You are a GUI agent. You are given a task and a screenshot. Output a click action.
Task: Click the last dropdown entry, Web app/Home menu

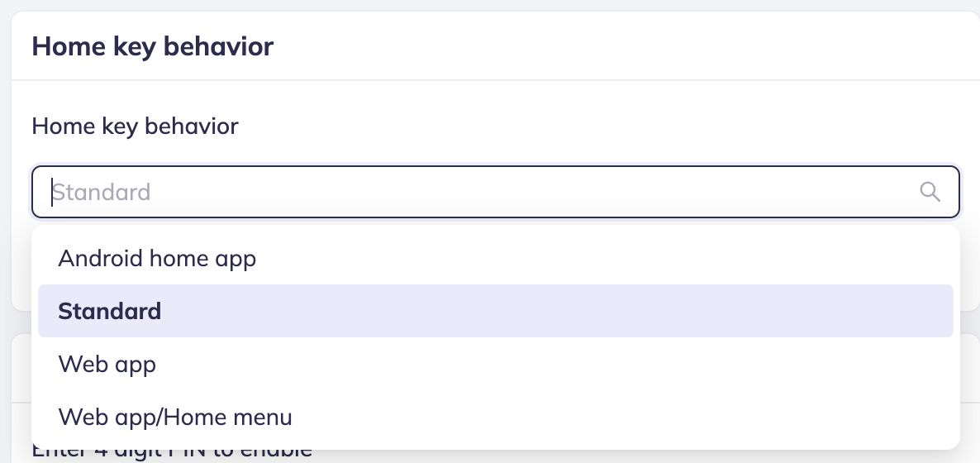click(x=175, y=417)
